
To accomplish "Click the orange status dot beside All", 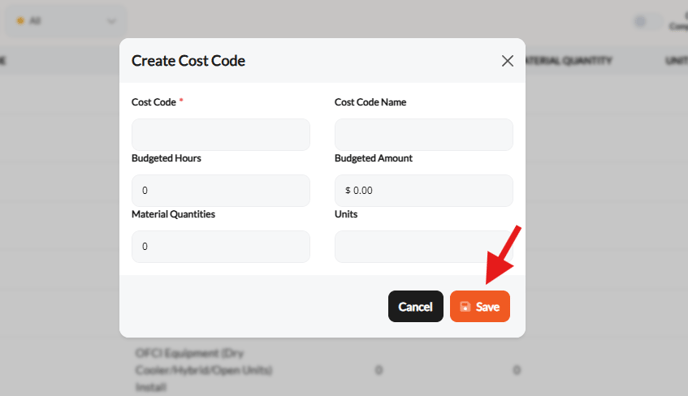I will pos(20,21).
